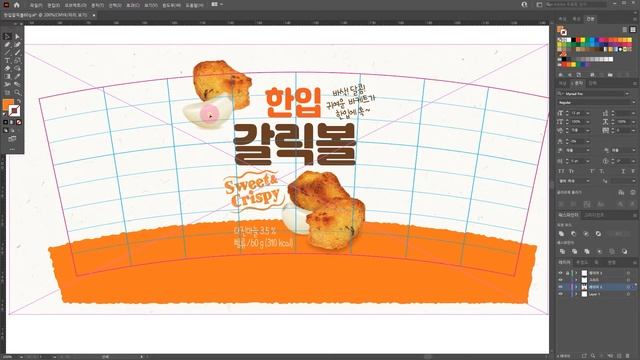This screenshot has height=360, width=640.
Task: Toggle visibility of top locked layer
Action: (x=560, y=273)
